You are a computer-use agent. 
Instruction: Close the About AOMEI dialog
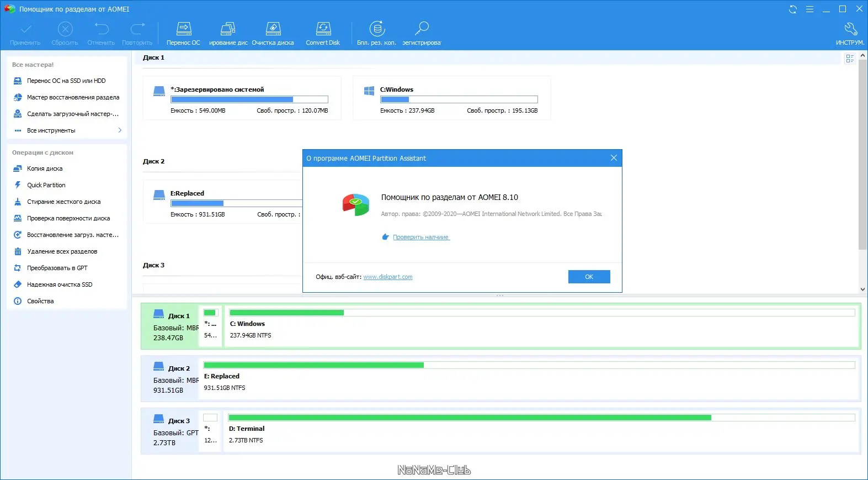click(614, 158)
